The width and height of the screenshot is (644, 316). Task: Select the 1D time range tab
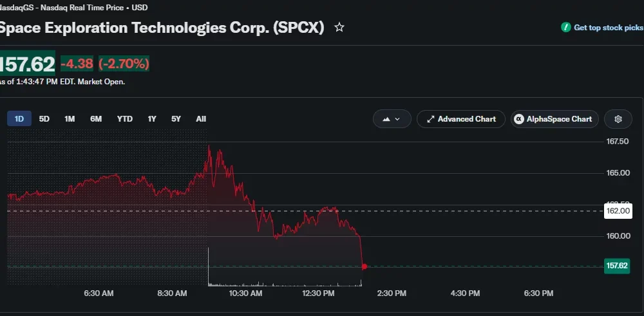click(19, 119)
